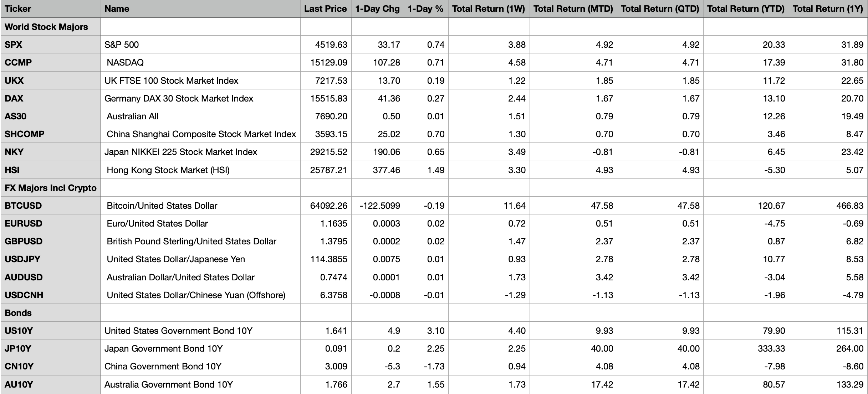This screenshot has width=868, height=394.
Task: Select the CCMP ticker cell
Action: click(51, 62)
